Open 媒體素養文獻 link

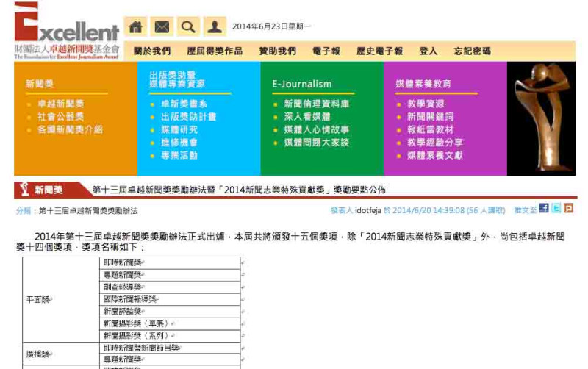click(x=435, y=155)
